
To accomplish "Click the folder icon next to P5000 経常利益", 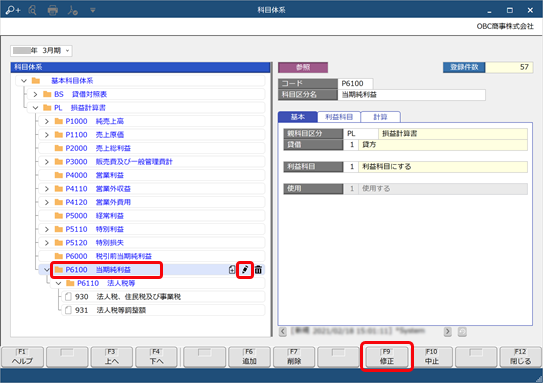I will coord(59,216).
